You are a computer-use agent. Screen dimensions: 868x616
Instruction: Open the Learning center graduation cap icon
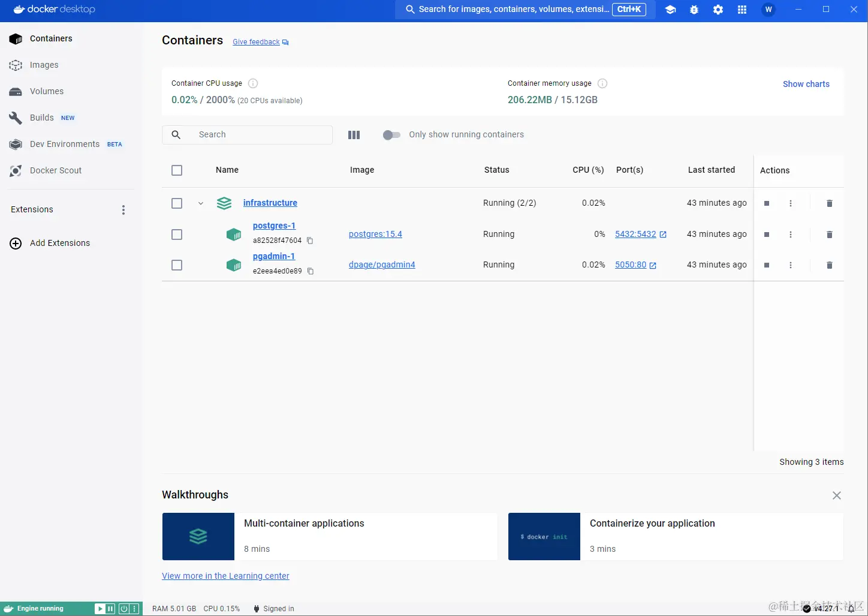670,10
